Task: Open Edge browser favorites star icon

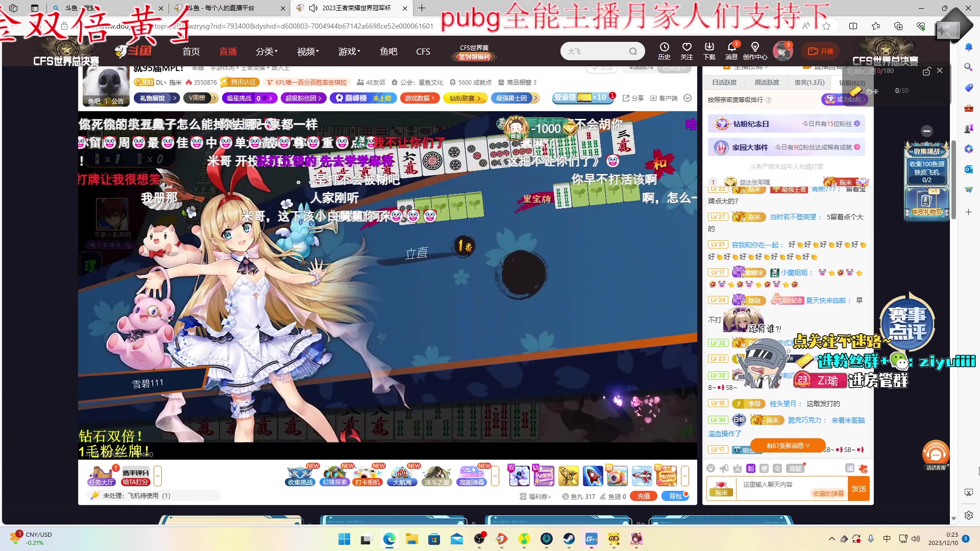Action: pyautogui.click(x=826, y=26)
